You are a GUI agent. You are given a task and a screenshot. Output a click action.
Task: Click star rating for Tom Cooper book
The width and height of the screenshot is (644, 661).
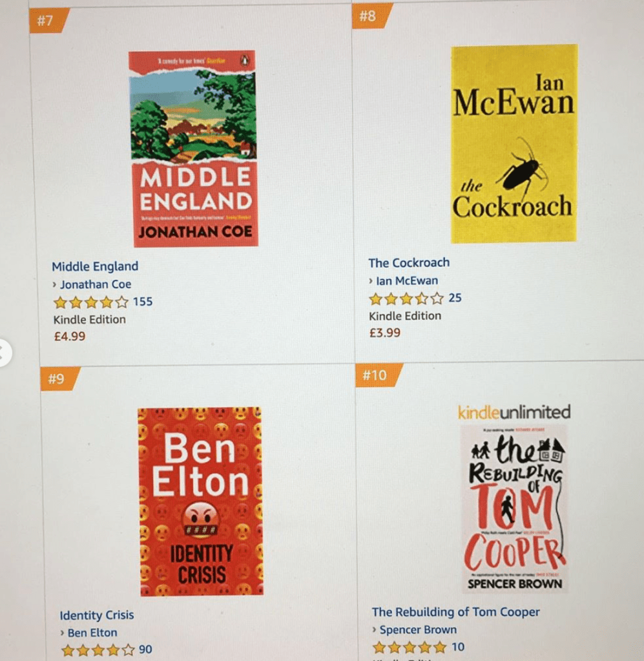(410, 647)
